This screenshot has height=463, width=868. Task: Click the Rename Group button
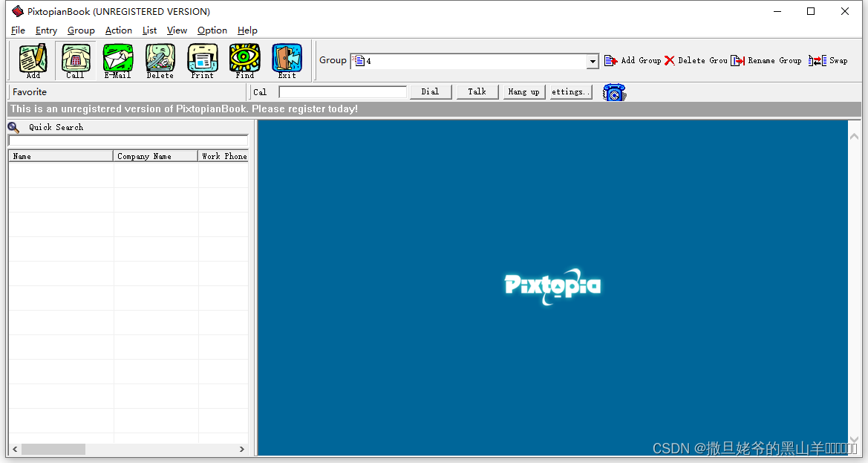tap(766, 60)
